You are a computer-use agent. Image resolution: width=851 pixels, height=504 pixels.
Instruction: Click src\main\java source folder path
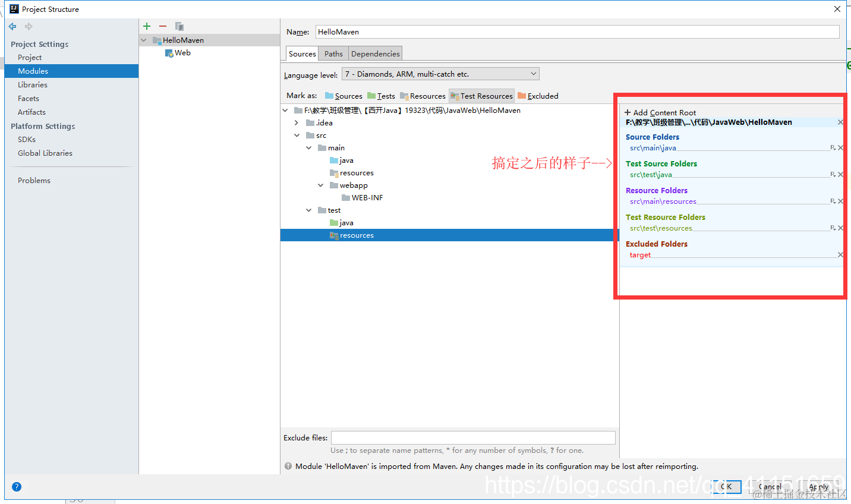(x=653, y=148)
